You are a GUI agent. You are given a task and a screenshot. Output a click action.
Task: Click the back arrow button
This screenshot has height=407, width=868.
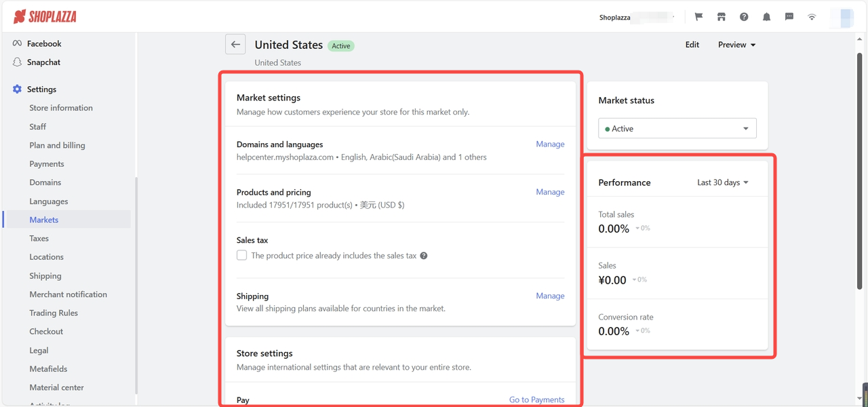pyautogui.click(x=235, y=45)
